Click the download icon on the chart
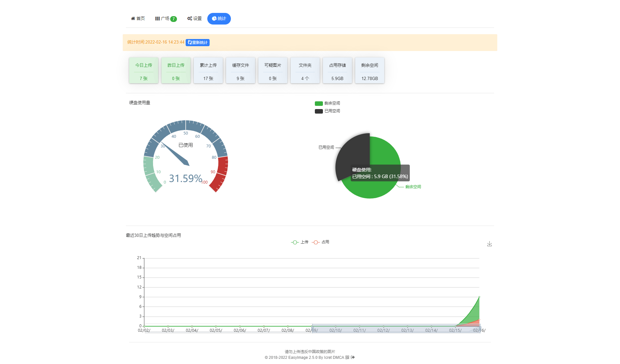 pos(489,244)
